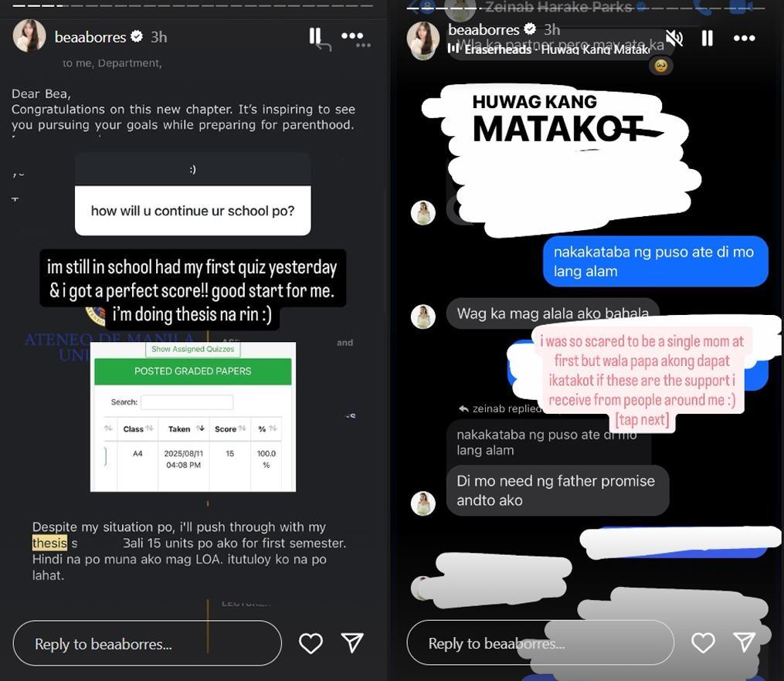Tap the left Reply to beaaborres field

tap(147, 643)
